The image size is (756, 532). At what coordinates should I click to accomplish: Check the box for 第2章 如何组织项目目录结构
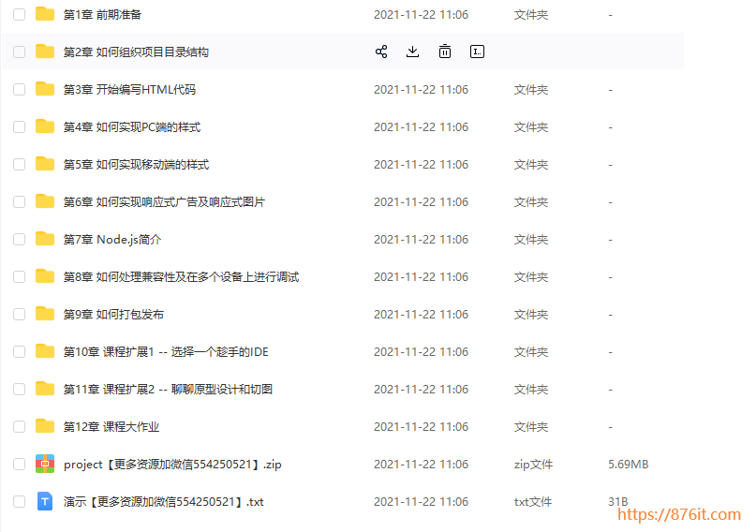20,52
